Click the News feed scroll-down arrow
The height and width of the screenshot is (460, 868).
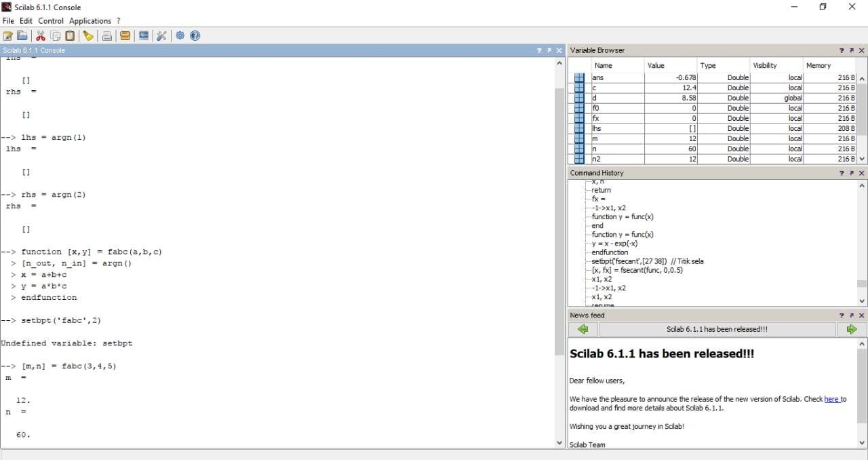(x=862, y=443)
